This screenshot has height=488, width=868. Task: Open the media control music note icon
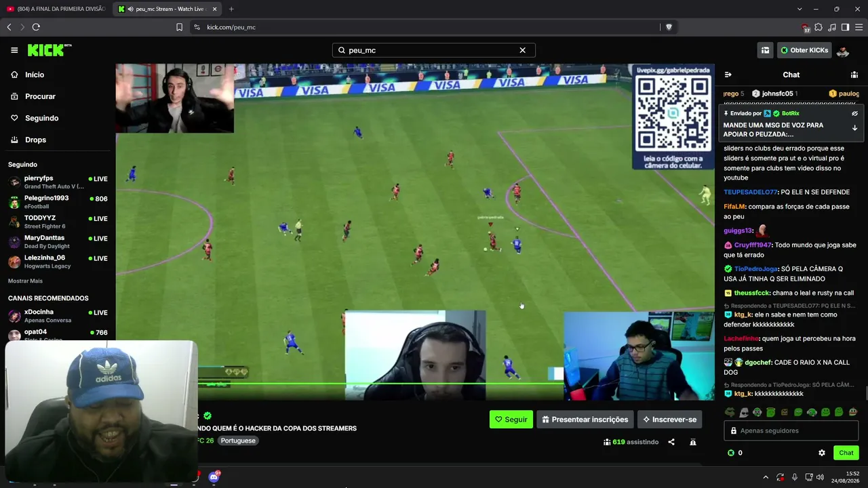[x=832, y=27]
